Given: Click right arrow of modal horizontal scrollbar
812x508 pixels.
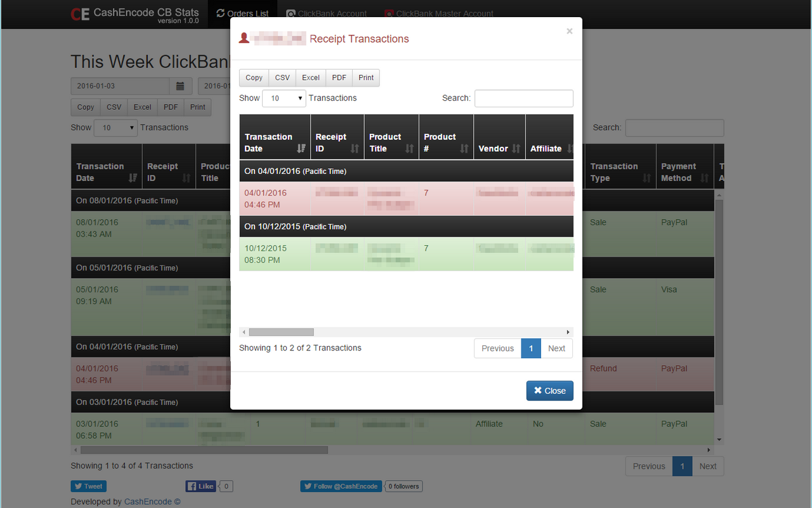Looking at the screenshot, I should [568, 332].
